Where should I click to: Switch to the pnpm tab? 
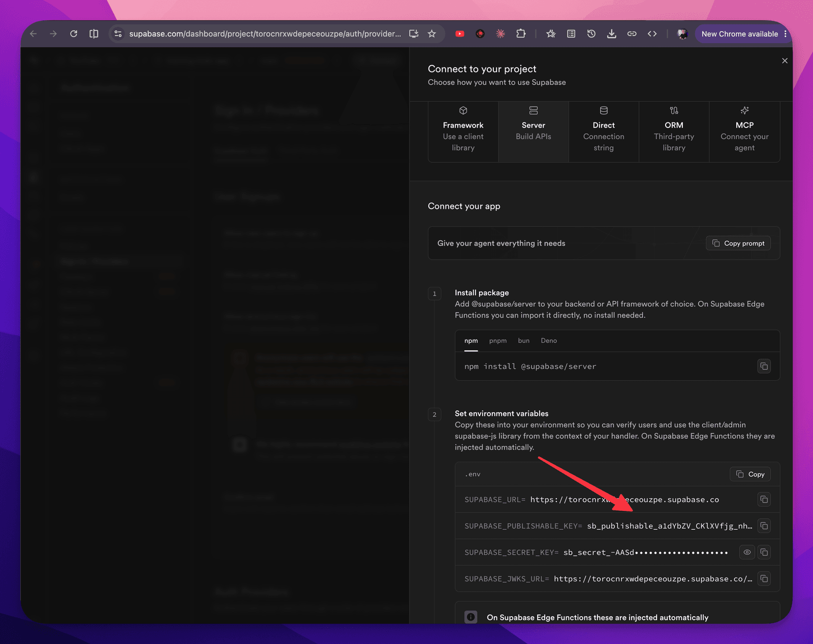tap(497, 341)
